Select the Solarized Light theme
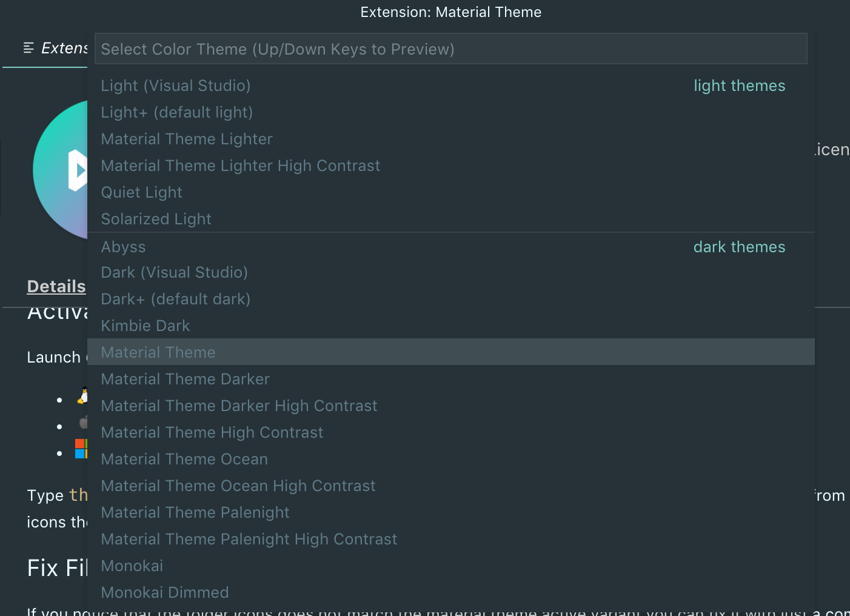Screen dimensions: 850x616 [156, 219]
